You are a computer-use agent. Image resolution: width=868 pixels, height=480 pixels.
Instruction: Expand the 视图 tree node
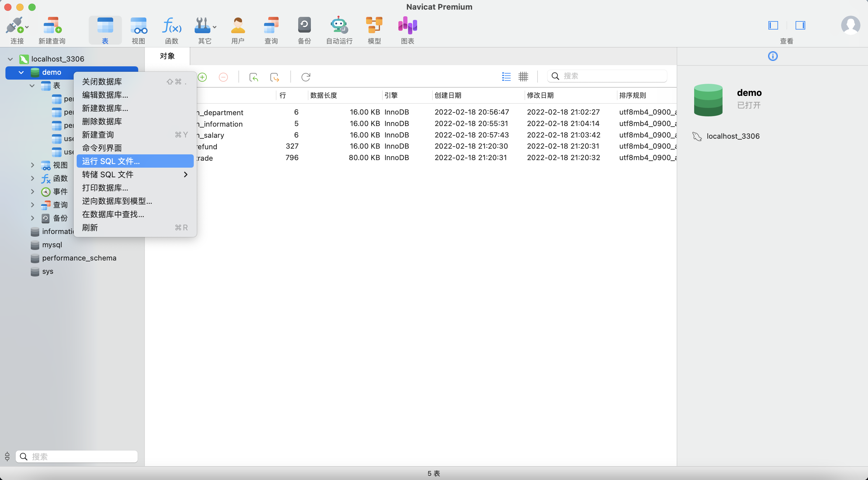[x=32, y=165]
